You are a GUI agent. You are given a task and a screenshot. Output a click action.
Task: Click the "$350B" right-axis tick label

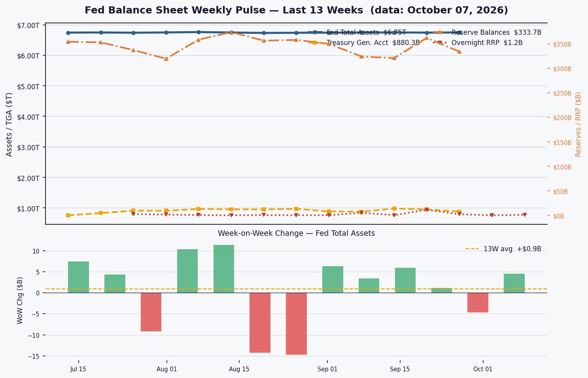coord(562,45)
